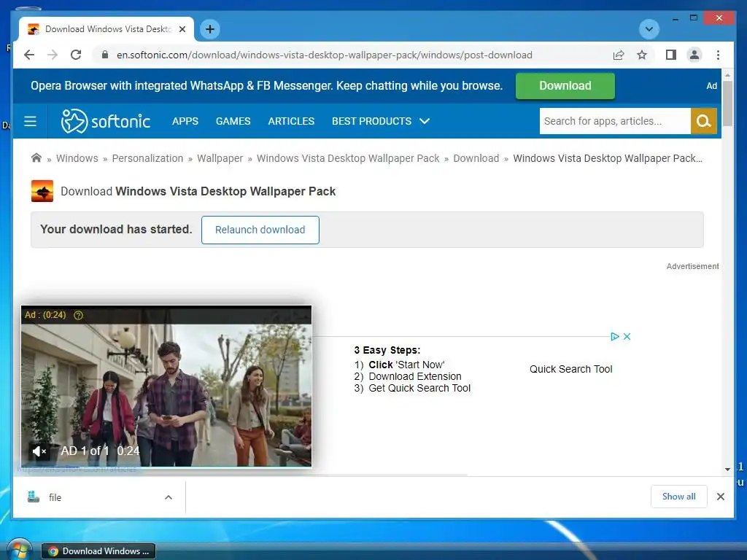This screenshot has height=560, width=747.
Task: Open the Chrome profile avatar icon
Action: (x=694, y=55)
